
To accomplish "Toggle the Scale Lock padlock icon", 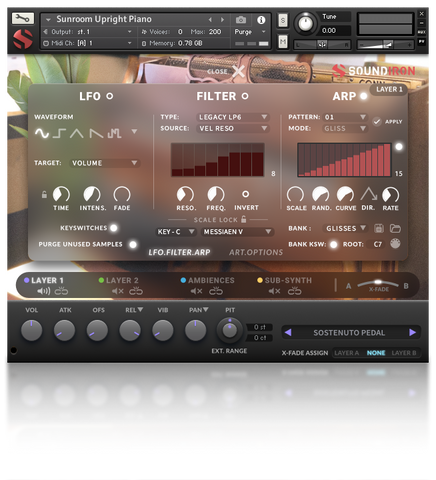I will pos(244,219).
